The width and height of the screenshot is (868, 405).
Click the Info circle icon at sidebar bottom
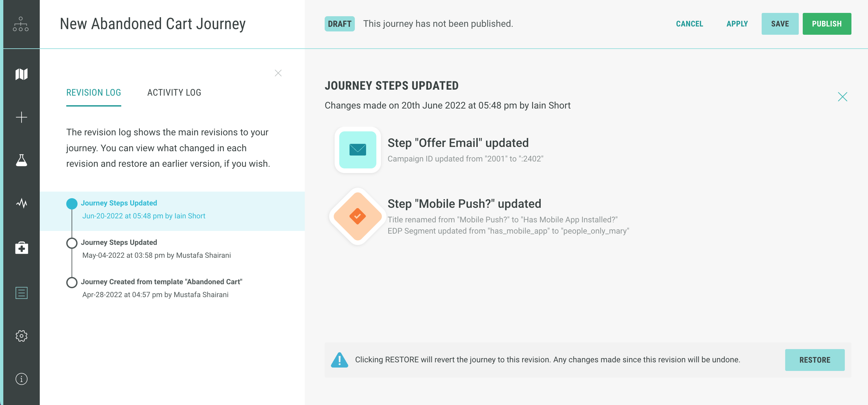coord(22,379)
